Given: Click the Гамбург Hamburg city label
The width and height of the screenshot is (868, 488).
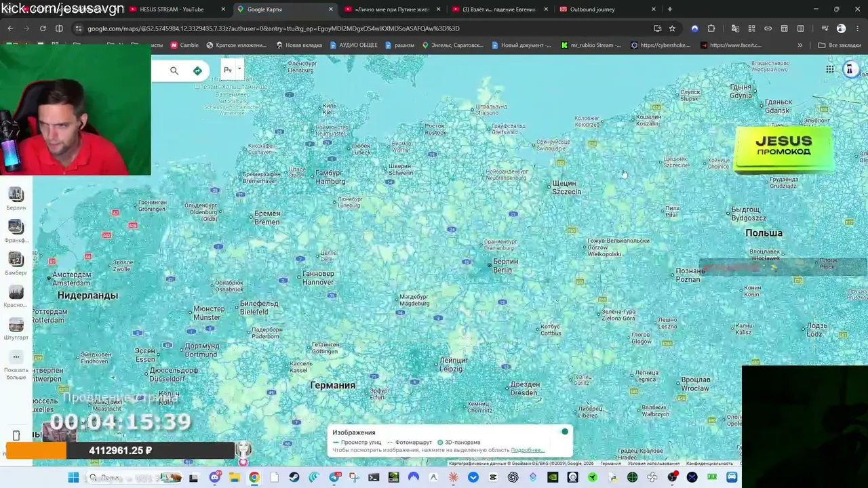Looking at the screenshot, I should pos(330,178).
